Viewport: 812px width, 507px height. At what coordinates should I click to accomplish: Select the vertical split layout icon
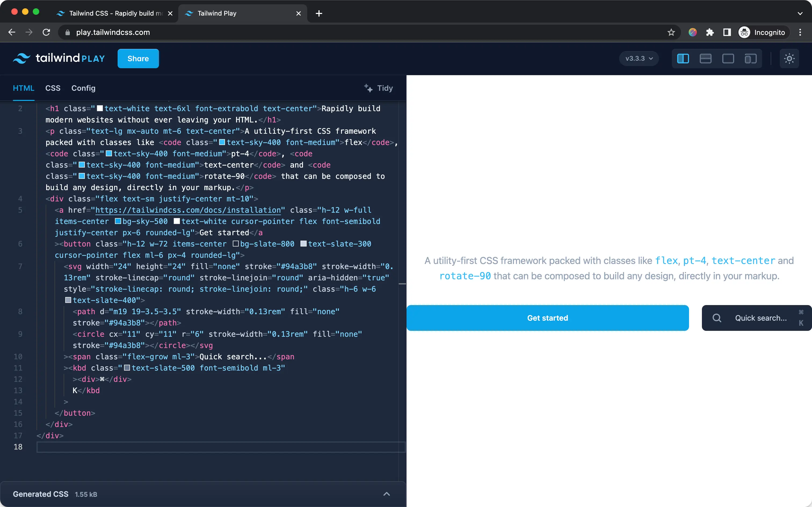[683, 58]
